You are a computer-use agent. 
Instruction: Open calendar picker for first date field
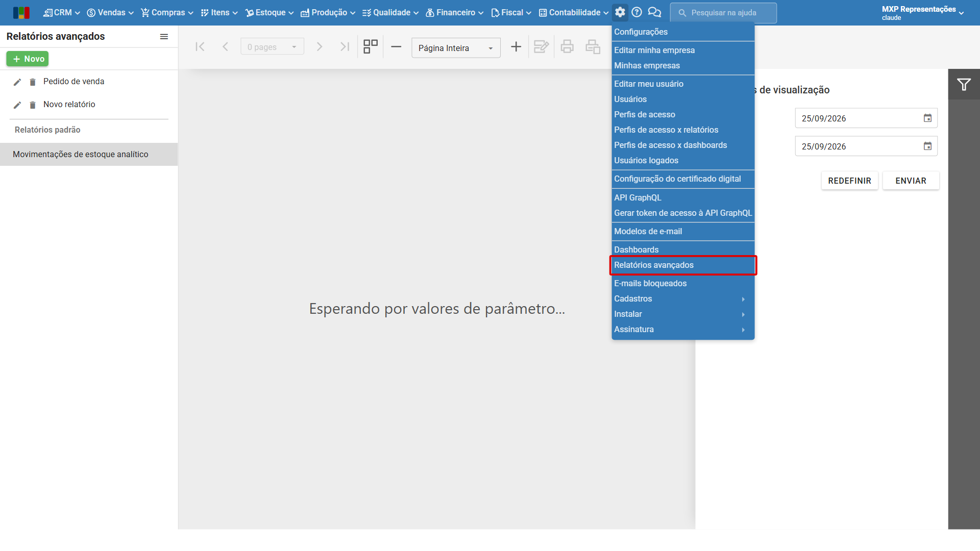pyautogui.click(x=927, y=118)
